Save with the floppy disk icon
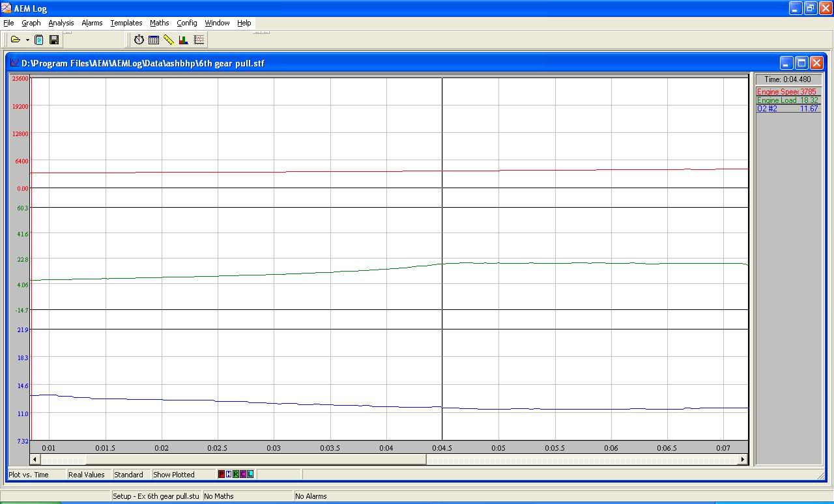Screen dimensions: 834x504 [54, 40]
